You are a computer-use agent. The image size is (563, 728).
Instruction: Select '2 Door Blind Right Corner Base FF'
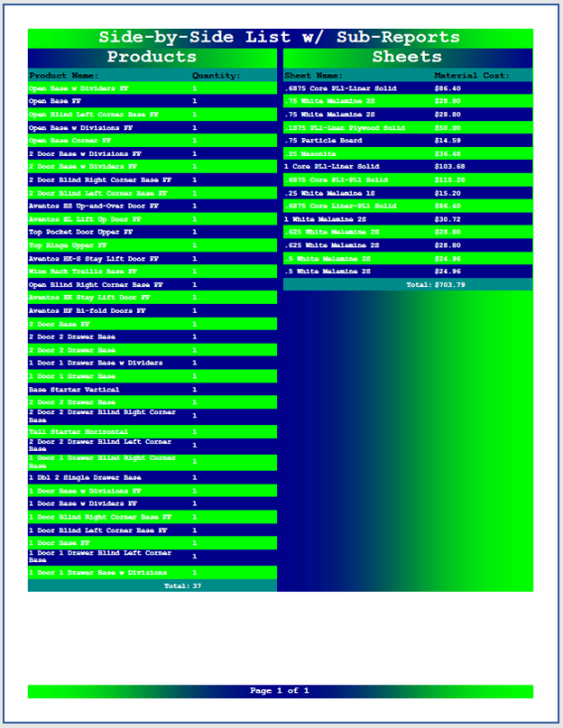100,180
